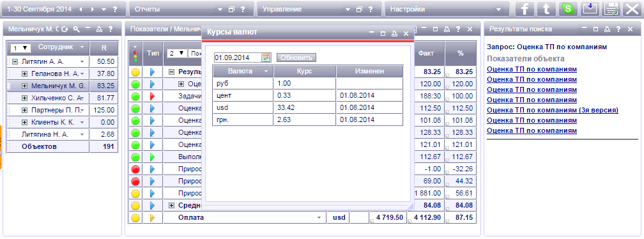The width and height of the screenshot is (644, 239).
Task: Click the Tumblr icon in top bar
Action: 546,9
